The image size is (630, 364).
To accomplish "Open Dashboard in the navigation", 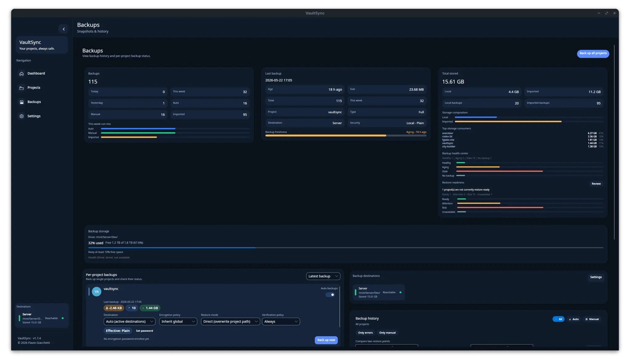I will click(42, 73).
